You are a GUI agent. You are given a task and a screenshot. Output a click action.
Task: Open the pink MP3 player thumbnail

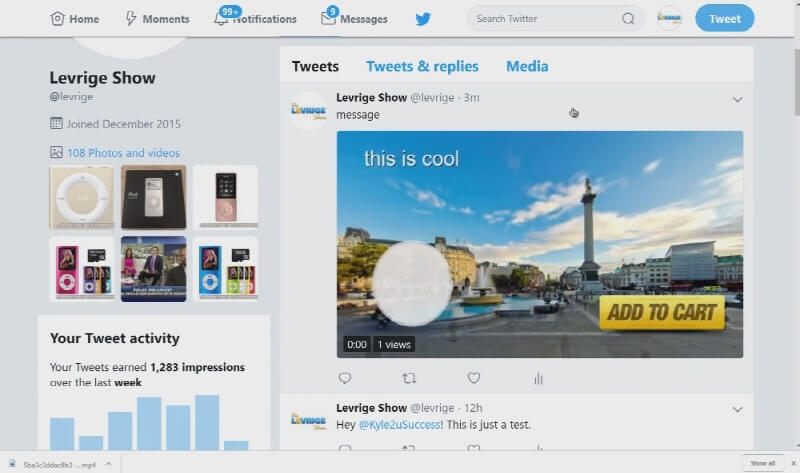click(x=226, y=197)
